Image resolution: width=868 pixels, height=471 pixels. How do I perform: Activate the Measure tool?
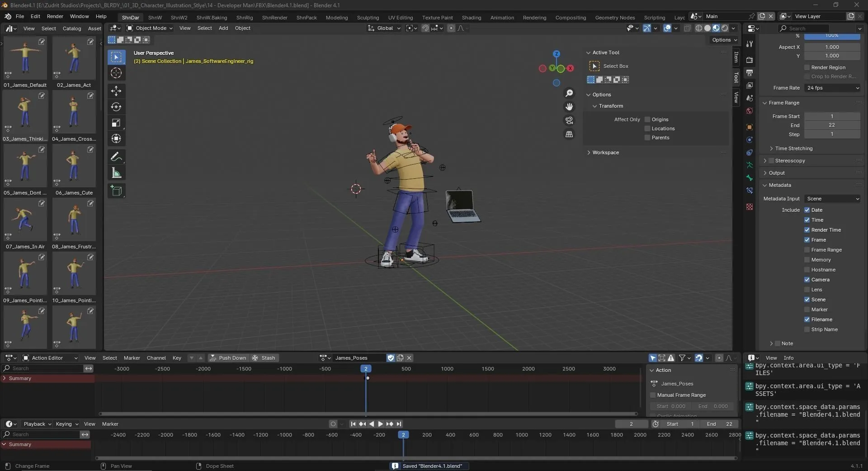(x=116, y=172)
